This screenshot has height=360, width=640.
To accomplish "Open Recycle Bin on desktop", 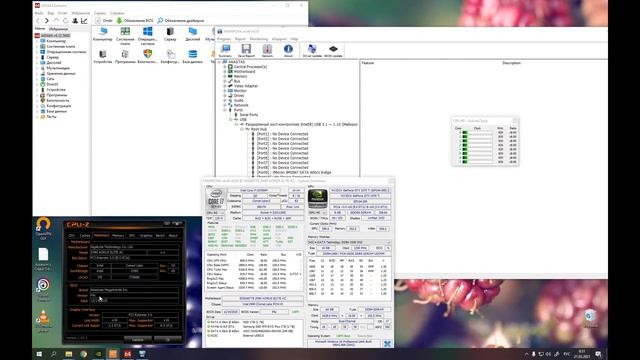I will [x=590, y=319].
